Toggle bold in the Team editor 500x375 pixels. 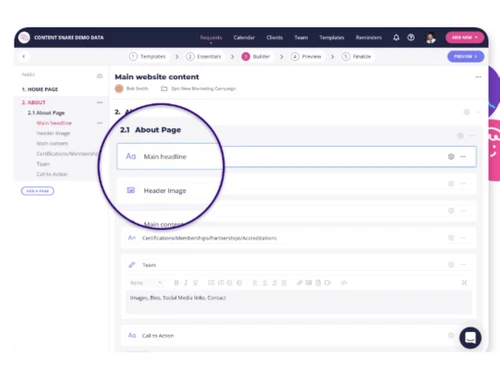pyautogui.click(x=176, y=283)
